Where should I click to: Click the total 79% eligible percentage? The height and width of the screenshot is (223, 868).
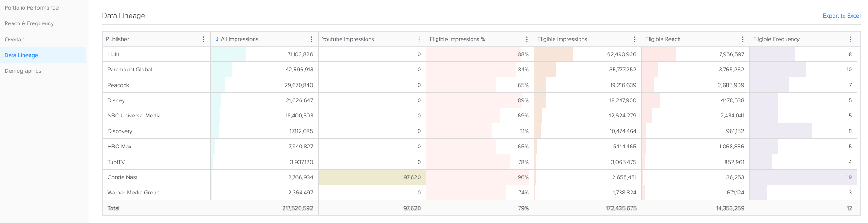tap(523, 208)
